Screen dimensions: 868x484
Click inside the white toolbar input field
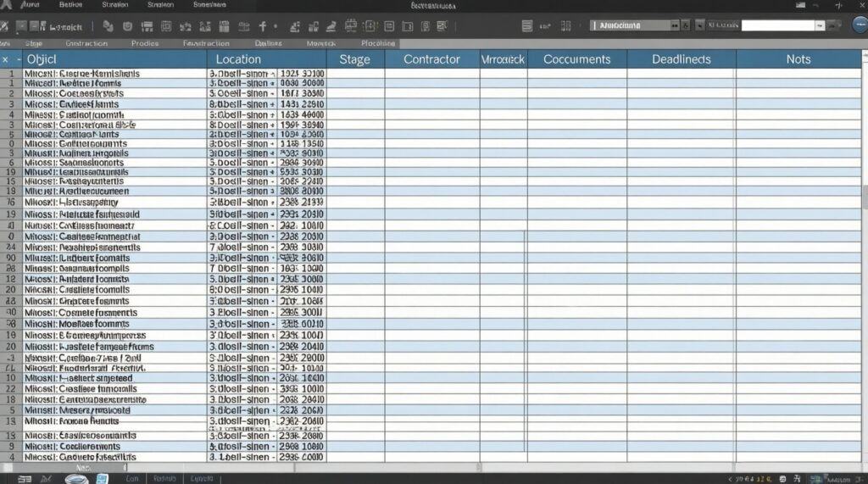click(777, 25)
